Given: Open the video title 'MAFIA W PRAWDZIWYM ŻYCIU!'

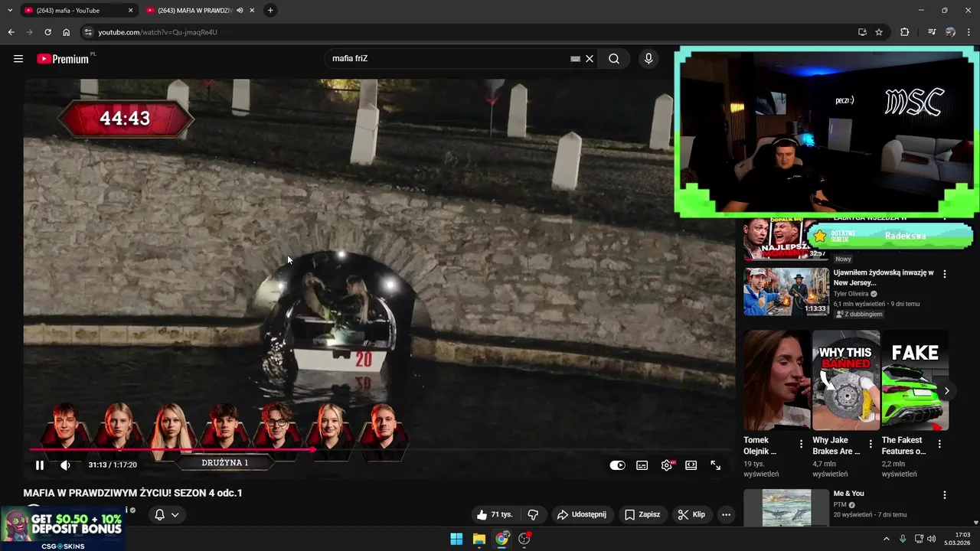Looking at the screenshot, I should 132,493.
